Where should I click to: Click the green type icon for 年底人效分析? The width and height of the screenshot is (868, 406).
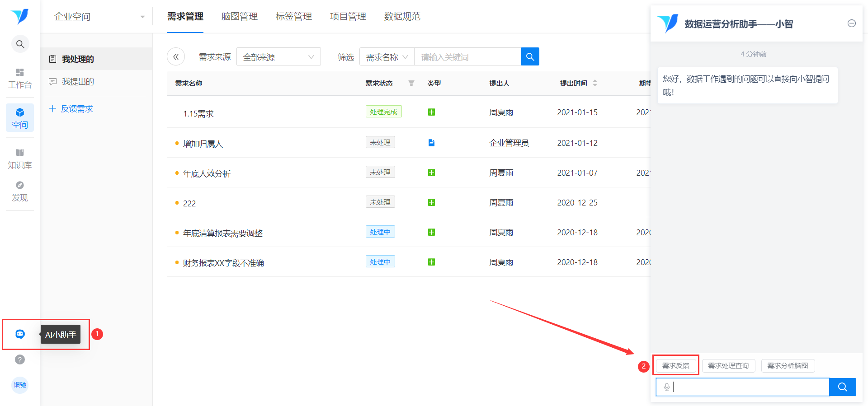coord(431,173)
